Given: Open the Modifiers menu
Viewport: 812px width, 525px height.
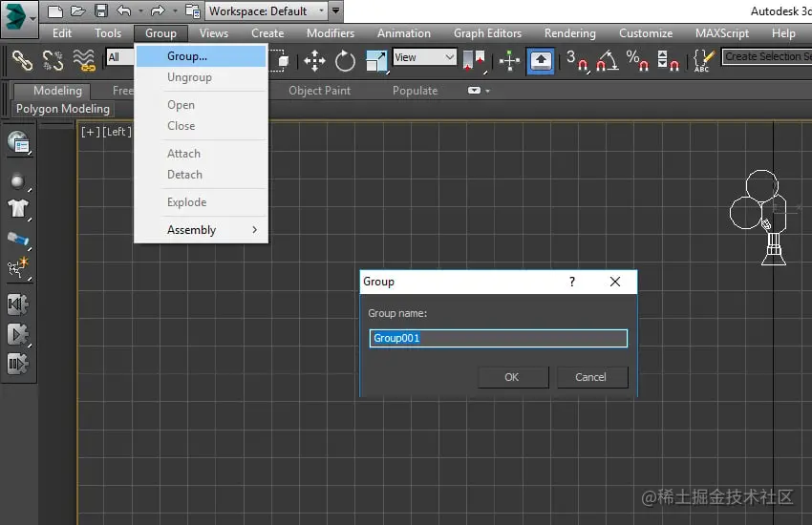Looking at the screenshot, I should [331, 33].
